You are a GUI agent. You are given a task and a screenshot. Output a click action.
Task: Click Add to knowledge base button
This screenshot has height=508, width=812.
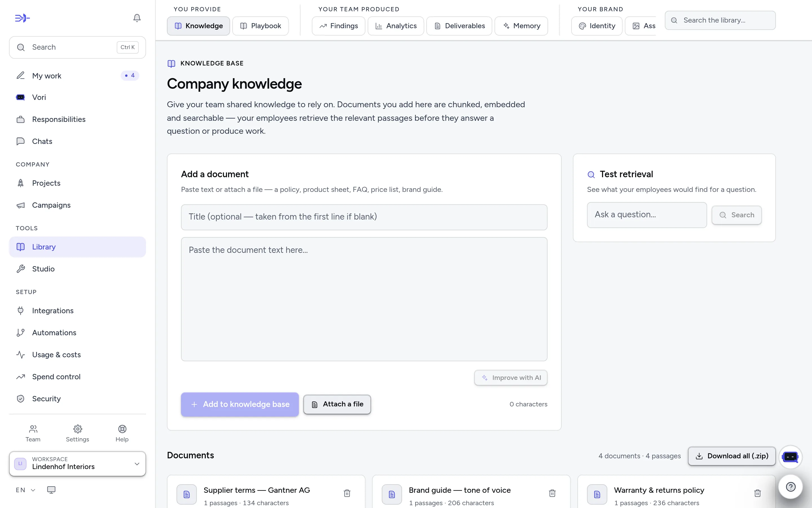pos(240,404)
